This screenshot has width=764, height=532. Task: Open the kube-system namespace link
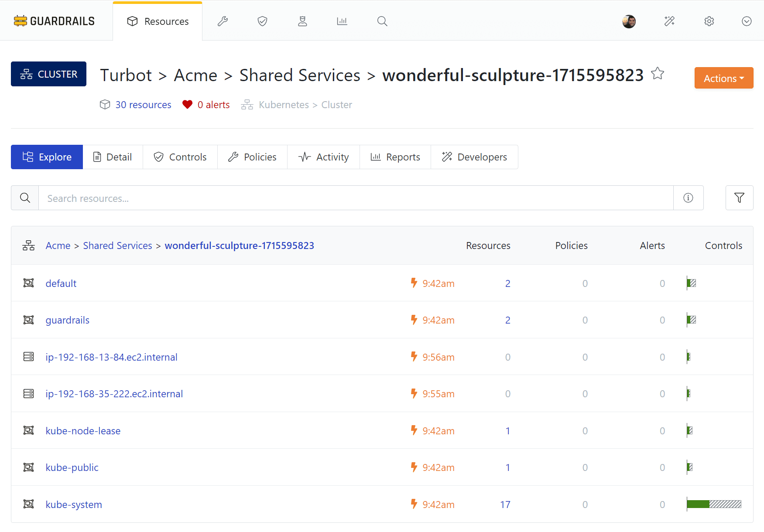pyautogui.click(x=73, y=504)
